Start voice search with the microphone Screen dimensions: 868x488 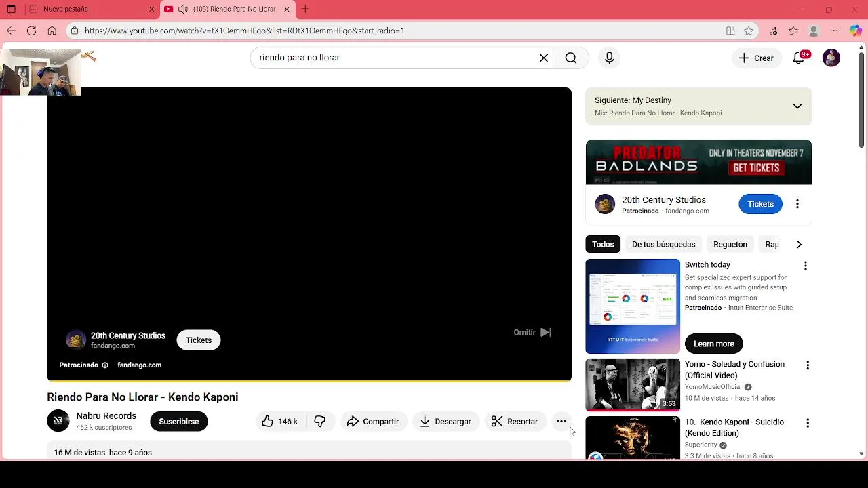[x=609, y=58]
